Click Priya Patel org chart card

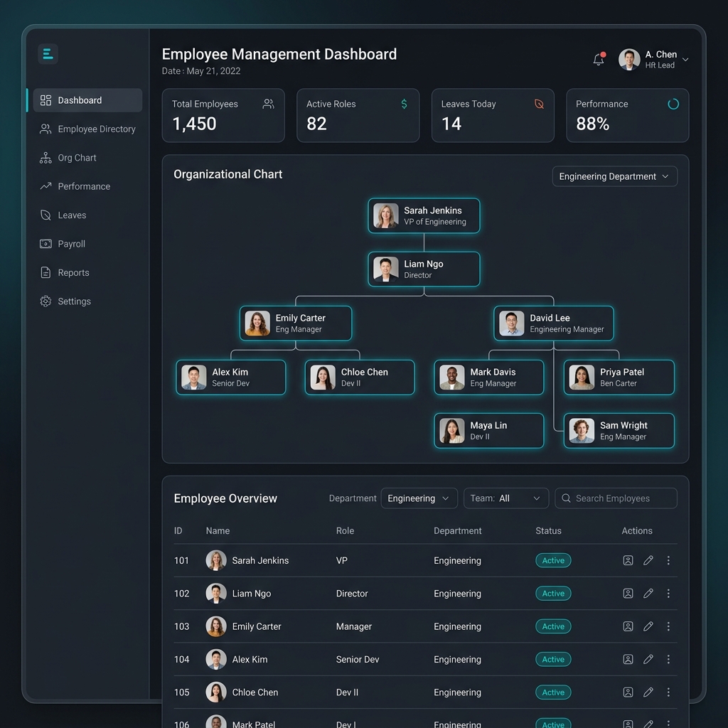pyautogui.click(x=619, y=378)
